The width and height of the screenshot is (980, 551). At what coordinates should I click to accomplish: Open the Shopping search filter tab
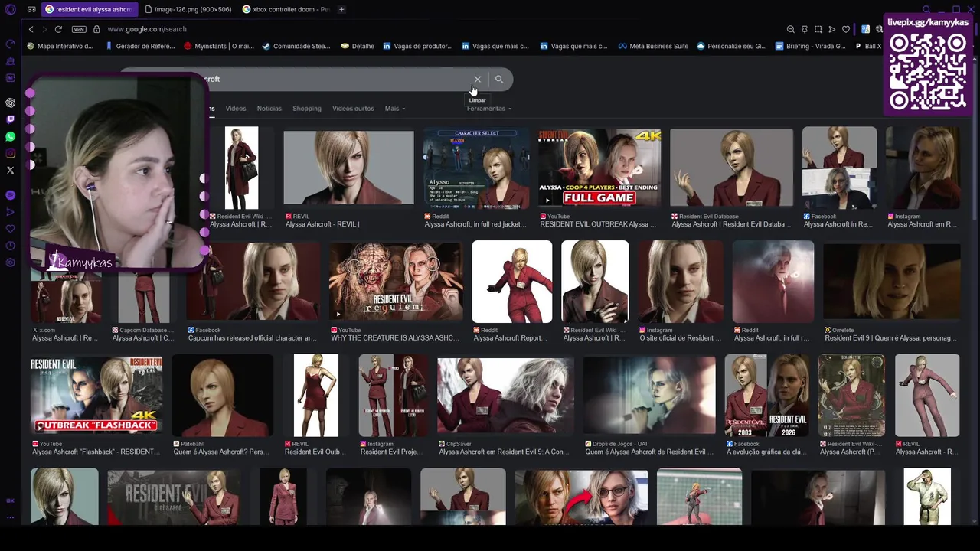point(307,109)
